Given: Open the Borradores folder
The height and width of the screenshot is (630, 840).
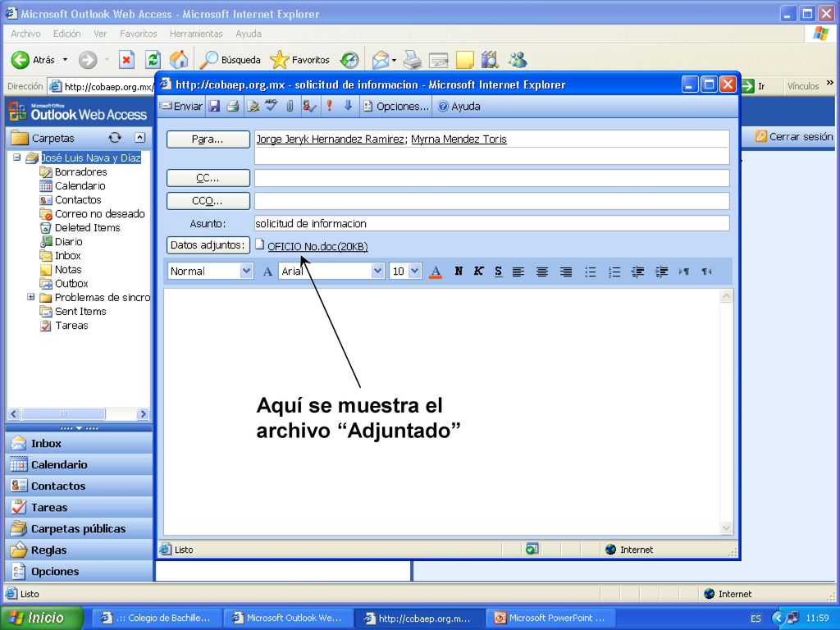Looking at the screenshot, I should [x=81, y=172].
